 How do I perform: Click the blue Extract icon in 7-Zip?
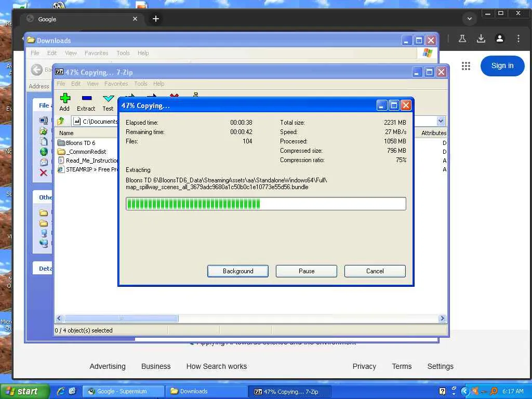point(87,98)
